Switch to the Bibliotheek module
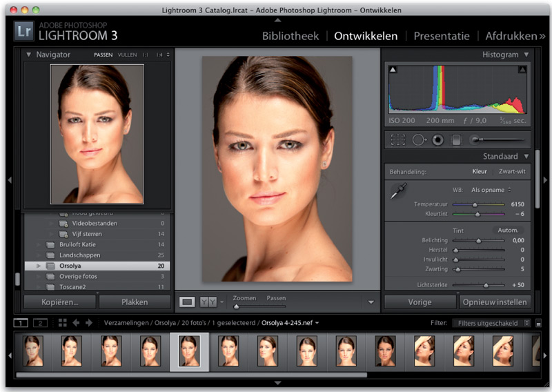The width and height of the screenshot is (552, 392). (290, 36)
